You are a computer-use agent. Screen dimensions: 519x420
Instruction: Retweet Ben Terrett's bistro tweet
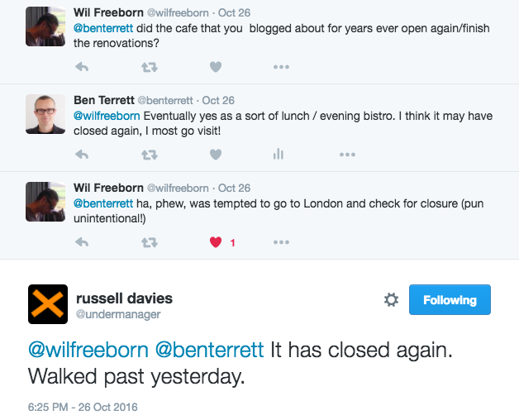149,154
